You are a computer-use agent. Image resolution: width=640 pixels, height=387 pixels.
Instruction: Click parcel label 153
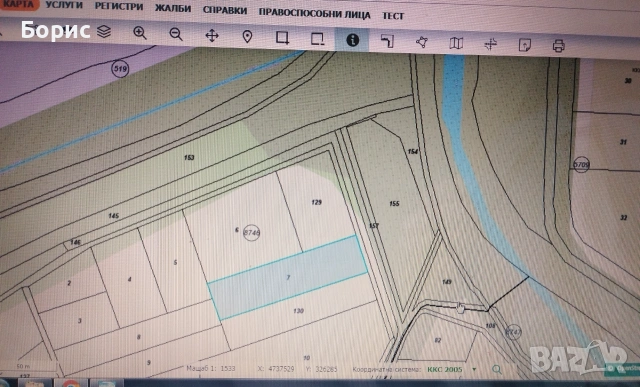point(189,158)
